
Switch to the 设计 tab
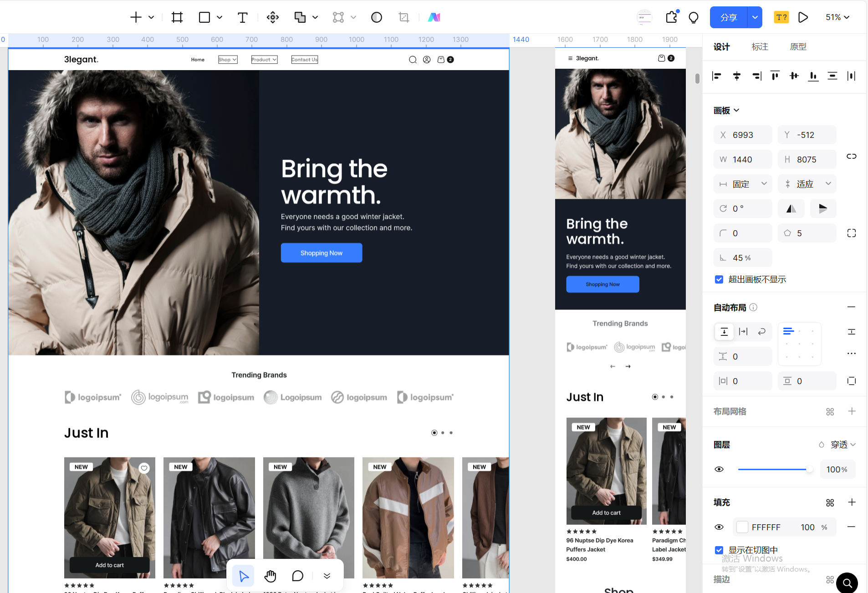722,47
